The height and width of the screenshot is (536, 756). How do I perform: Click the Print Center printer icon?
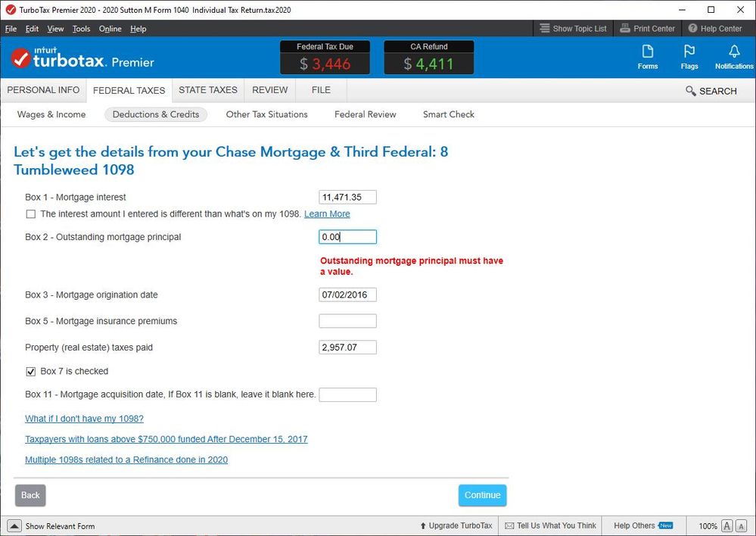pyautogui.click(x=625, y=28)
